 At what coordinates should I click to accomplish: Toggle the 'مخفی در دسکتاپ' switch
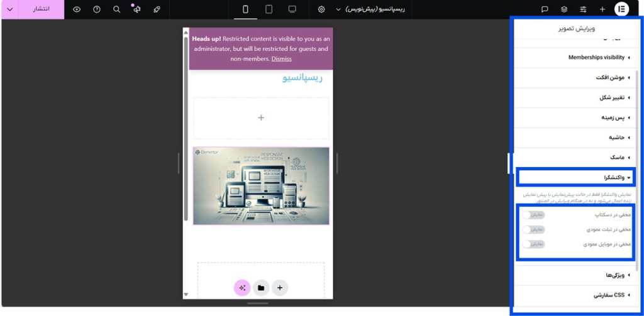point(533,215)
